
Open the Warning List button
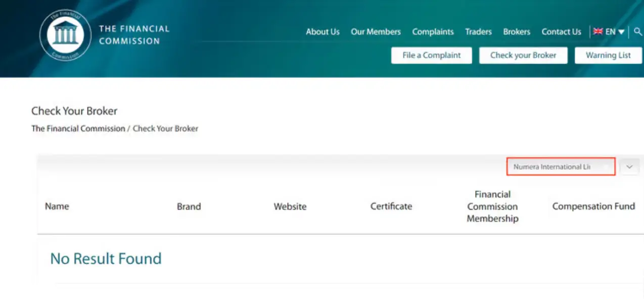tap(608, 56)
